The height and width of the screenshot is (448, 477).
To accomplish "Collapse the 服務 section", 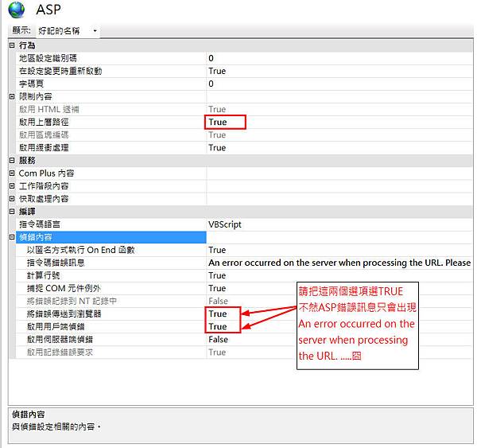I will pyautogui.click(x=12, y=161).
